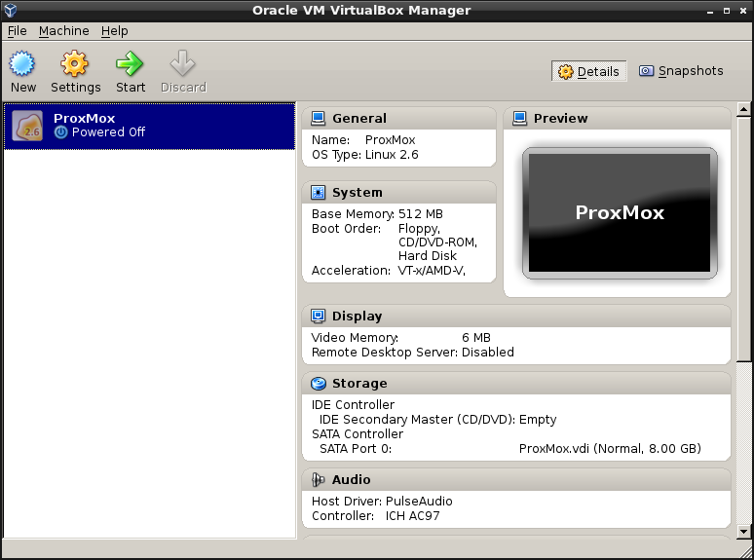754x560 pixels.
Task: Minimize the VirtualBox Manager window
Action: [710, 11]
